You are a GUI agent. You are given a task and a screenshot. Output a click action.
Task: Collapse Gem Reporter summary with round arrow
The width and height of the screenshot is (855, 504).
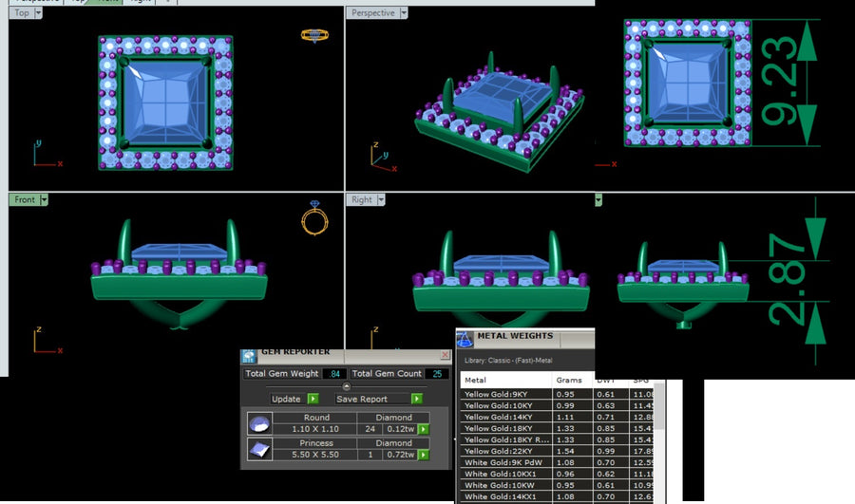point(346,386)
